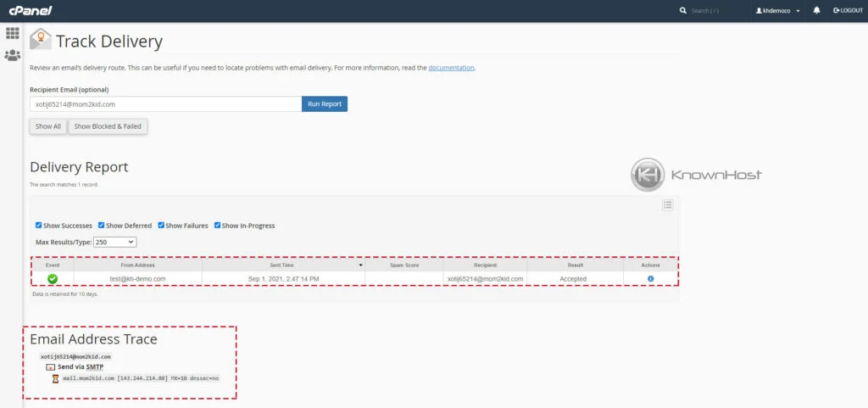Click the From Address column header
The height and width of the screenshot is (408, 868).
(138, 265)
